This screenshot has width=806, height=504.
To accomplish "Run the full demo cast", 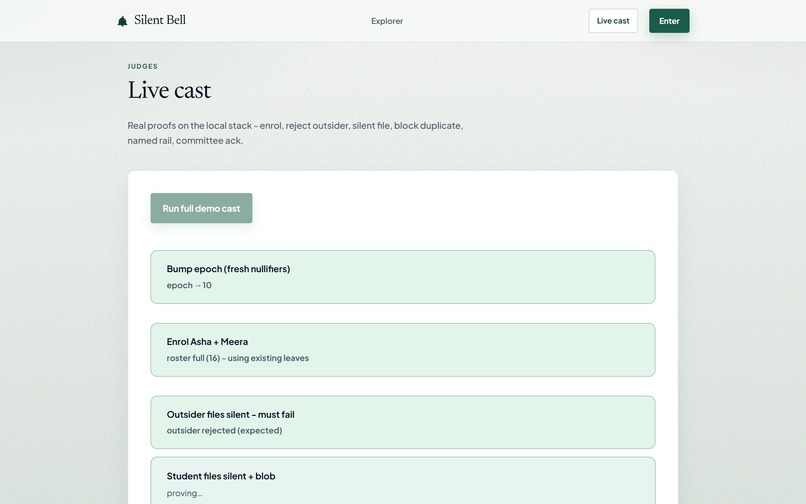I will pyautogui.click(x=202, y=208).
